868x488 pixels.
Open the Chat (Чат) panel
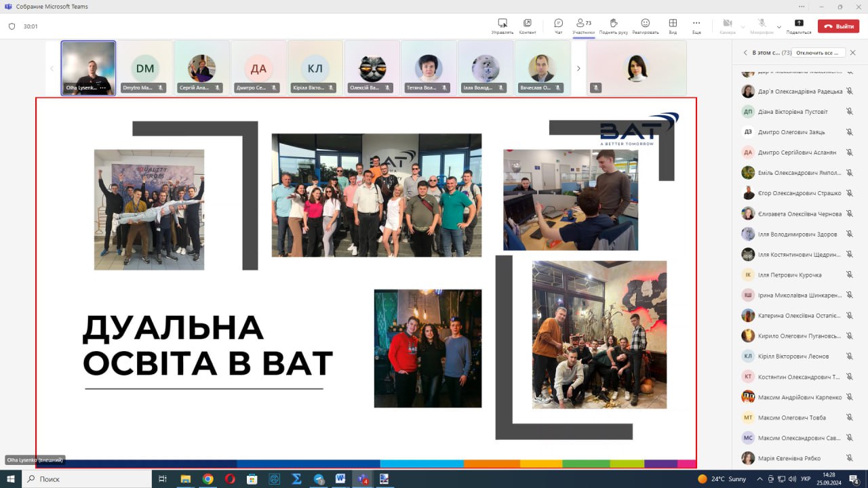point(558,26)
